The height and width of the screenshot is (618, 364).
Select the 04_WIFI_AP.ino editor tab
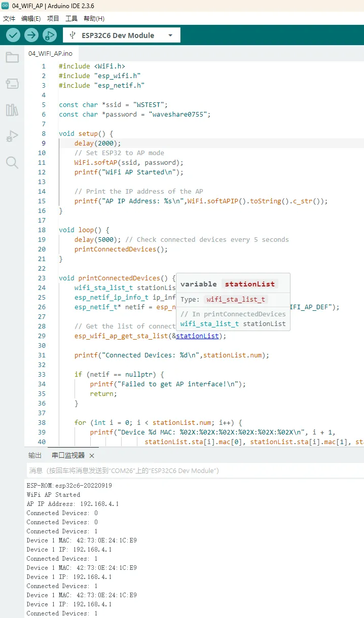(50, 53)
